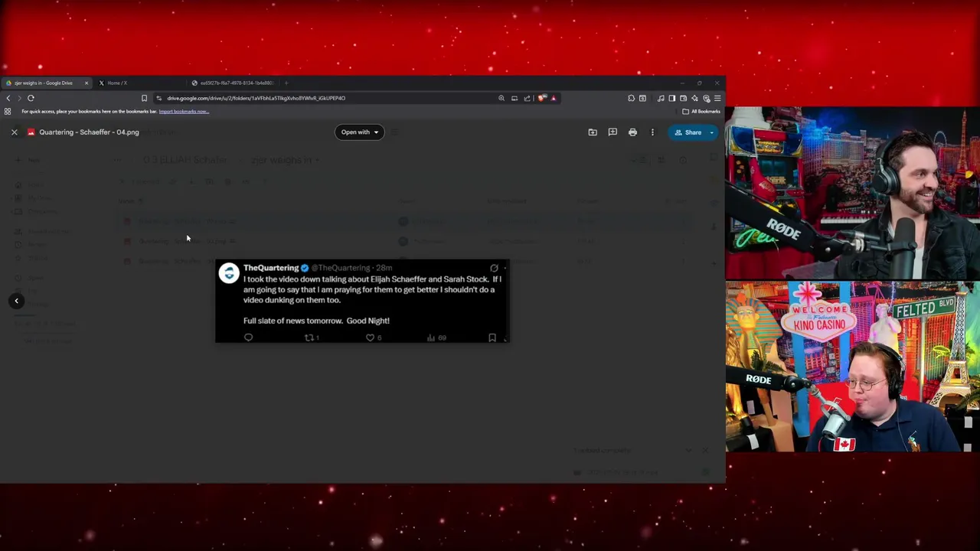The width and height of the screenshot is (980, 551).
Task: Open the All Bookmarks folder
Action: pos(701,112)
